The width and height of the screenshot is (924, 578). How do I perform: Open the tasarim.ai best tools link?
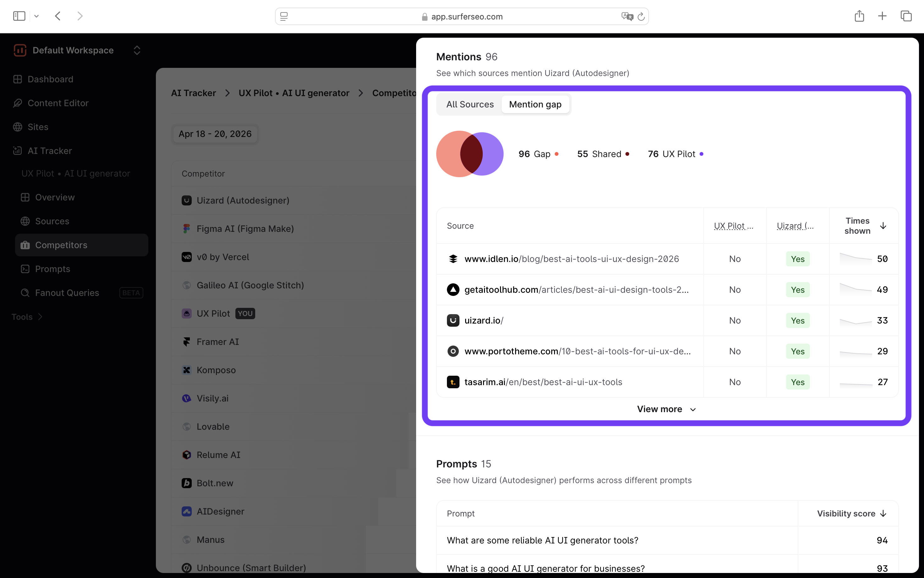(x=543, y=382)
